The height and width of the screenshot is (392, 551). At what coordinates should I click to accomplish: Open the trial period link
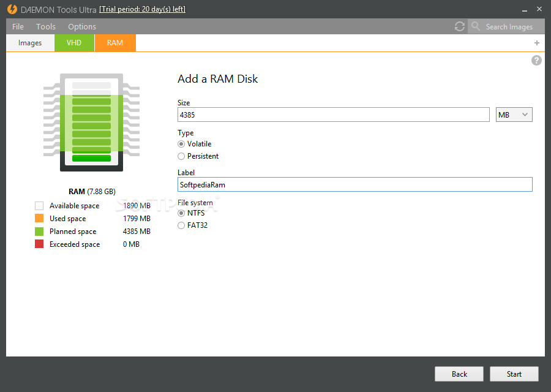point(142,9)
